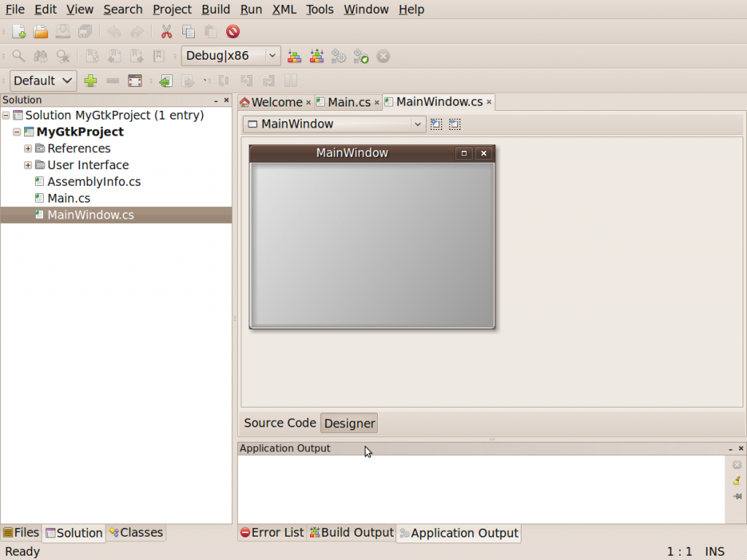Click the clear output broom icon
The height and width of the screenshot is (560, 747).
[737, 481]
